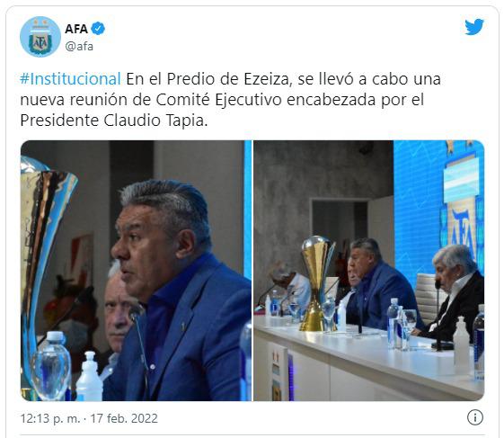Click the AFA profile avatar logo
Screen dimensions: 504x438
[x=40, y=37]
